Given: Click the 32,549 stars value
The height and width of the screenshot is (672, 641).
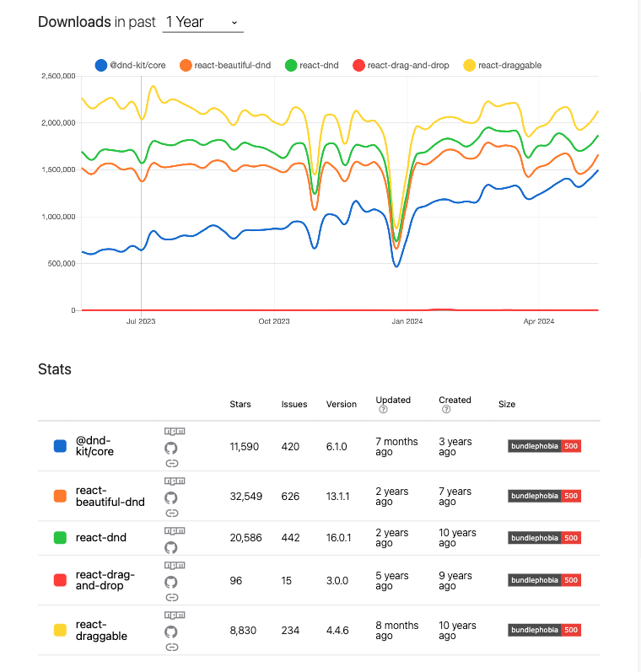Looking at the screenshot, I should (x=246, y=497).
